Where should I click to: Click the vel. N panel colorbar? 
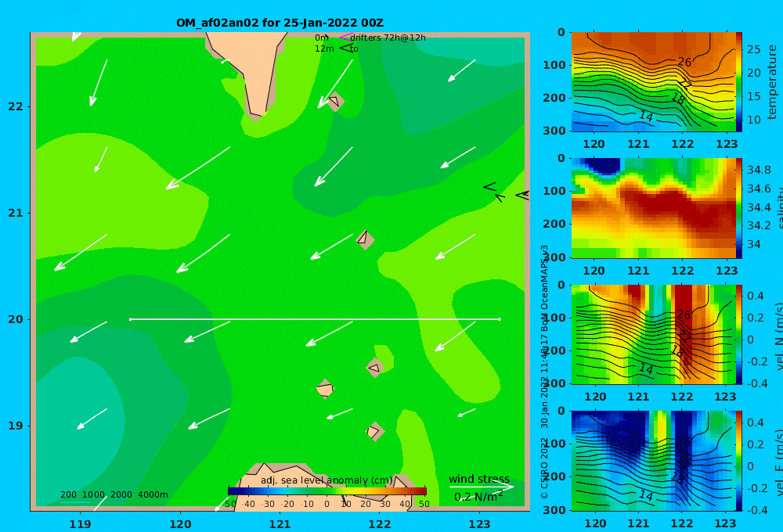coord(738,334)
